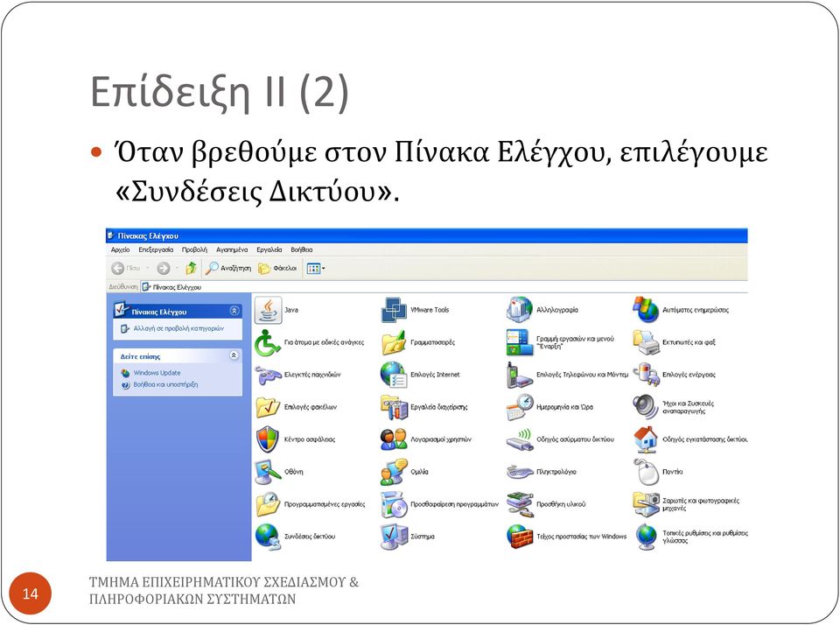Open Σαρωτές και φωτογραφικές μηχανές icon
The width and height of the screenshot is (840, 625).
tap(646, 504)
